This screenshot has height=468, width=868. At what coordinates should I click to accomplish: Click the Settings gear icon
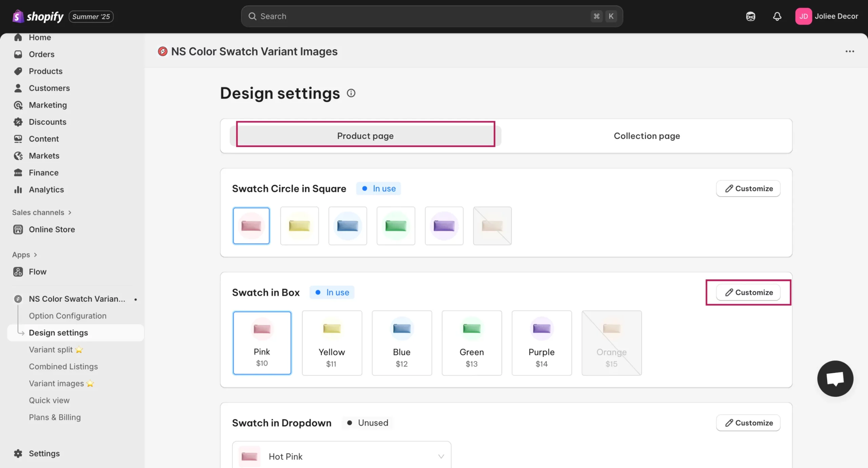[18, 453]
